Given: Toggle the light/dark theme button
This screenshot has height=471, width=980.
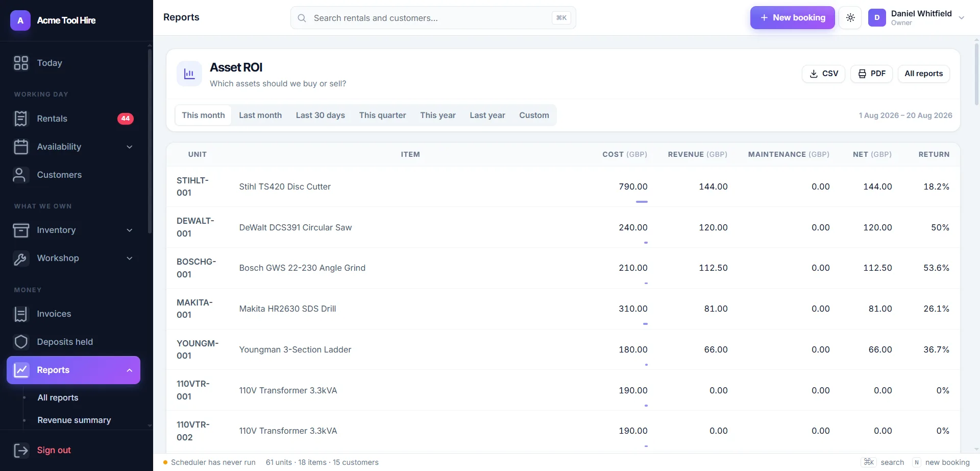Looking at the screenshot, I should [x=850, y=18].
